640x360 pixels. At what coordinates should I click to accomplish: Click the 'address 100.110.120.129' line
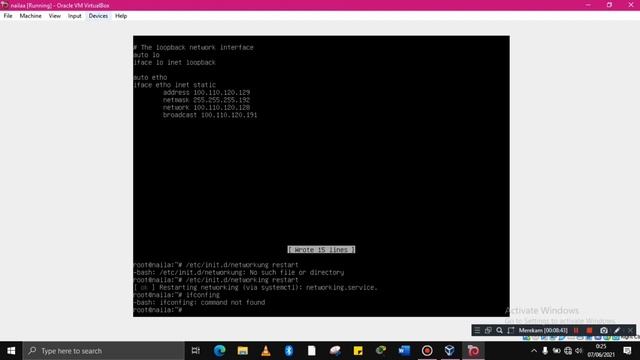tap(207, 93)
